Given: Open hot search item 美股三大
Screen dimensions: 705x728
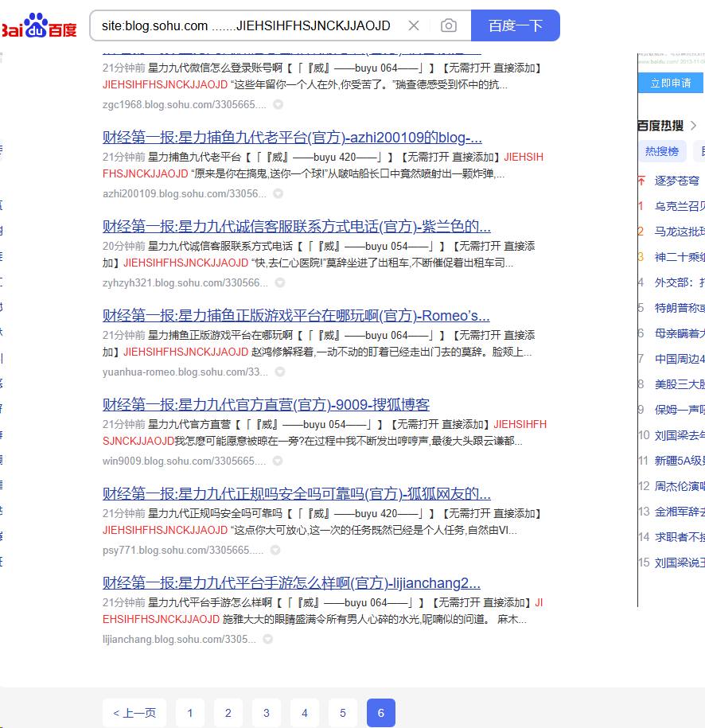Looking at the screenshot, I should [x=680, y=384].
